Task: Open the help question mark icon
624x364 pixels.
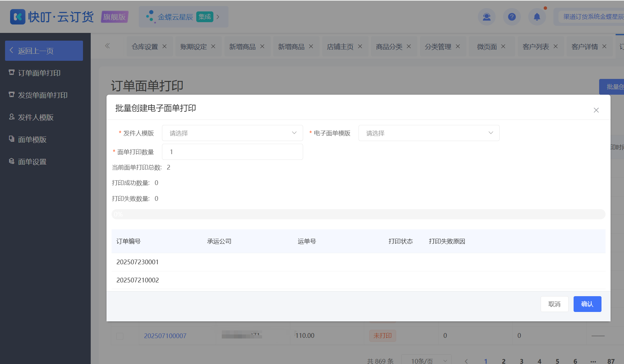Action: coord(512,16)
